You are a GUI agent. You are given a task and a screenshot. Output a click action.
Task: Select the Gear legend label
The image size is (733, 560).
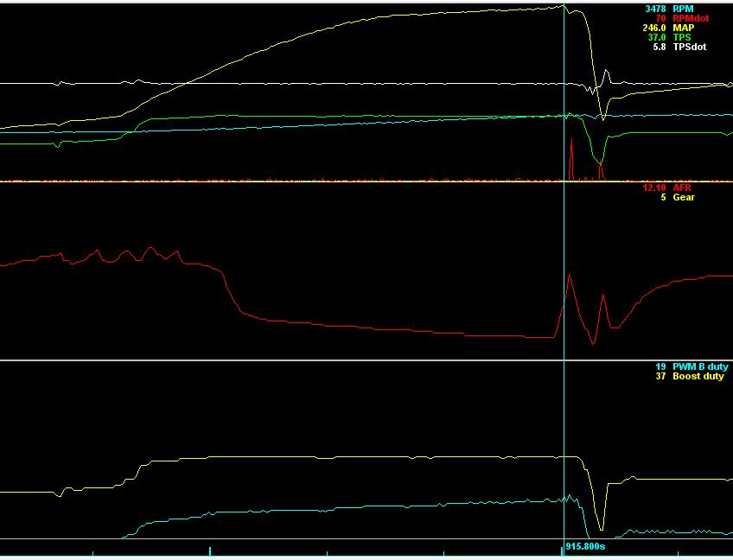(x=684, y=197)
